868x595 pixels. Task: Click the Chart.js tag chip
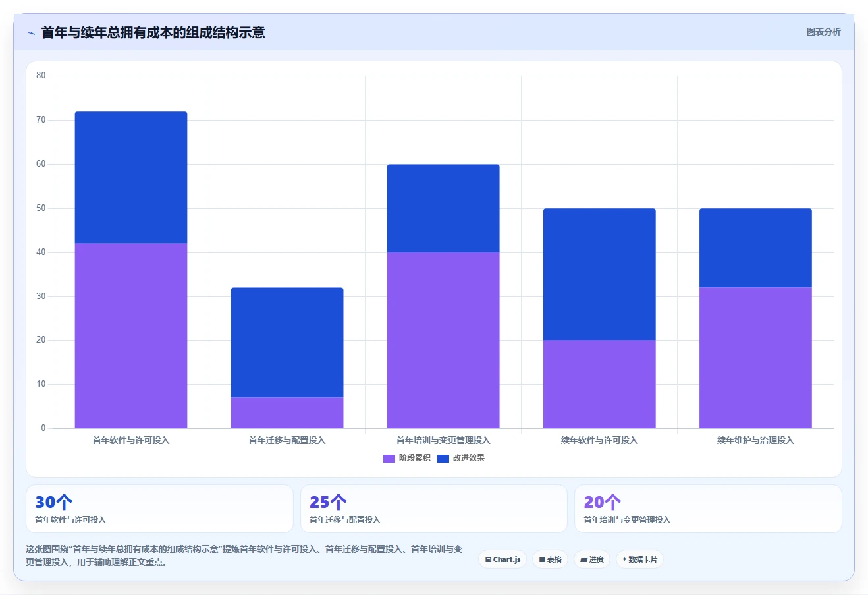[x=502, y=559]
